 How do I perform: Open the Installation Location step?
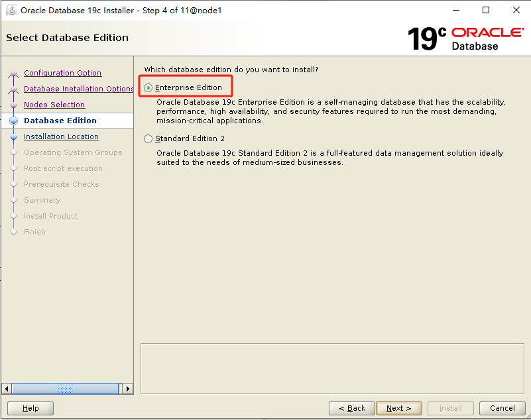click(61, 136)
